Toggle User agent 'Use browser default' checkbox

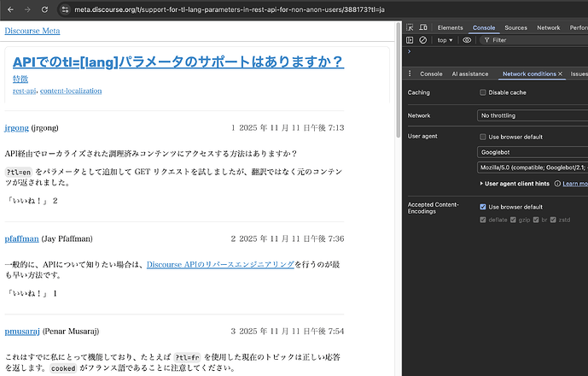point(483,137)
